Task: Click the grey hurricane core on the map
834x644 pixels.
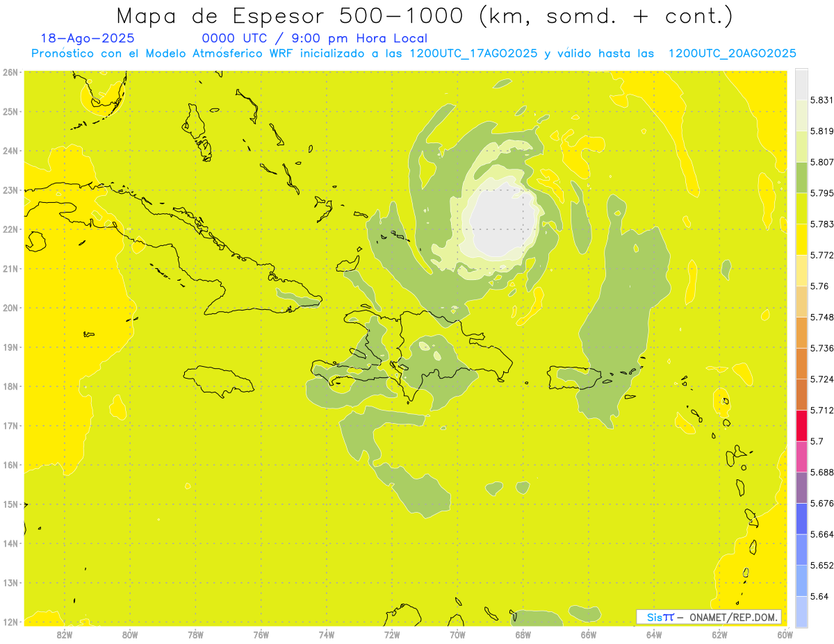Action: coord(503,221)
